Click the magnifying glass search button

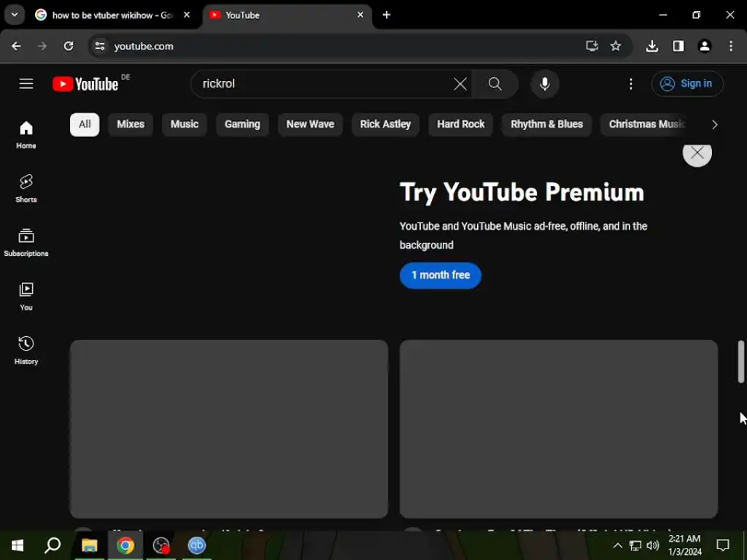point(495,84)
